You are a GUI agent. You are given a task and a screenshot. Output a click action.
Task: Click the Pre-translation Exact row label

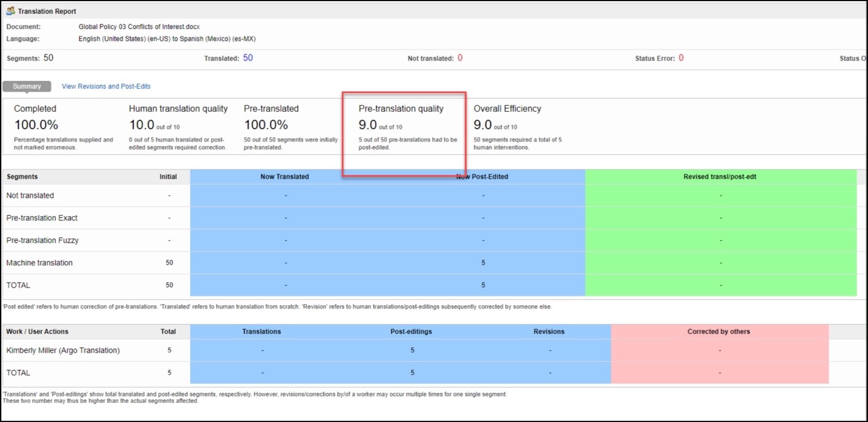click(42, 218)
